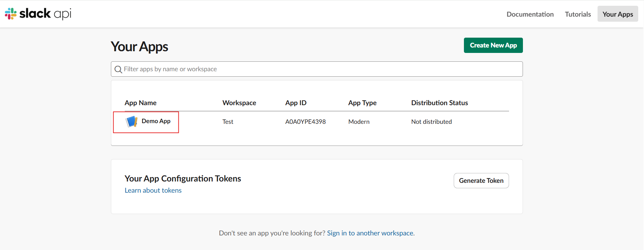This screenshot has width=644, height=250.
Task: Go to the Tutorials page
Action: click(578, 14)
